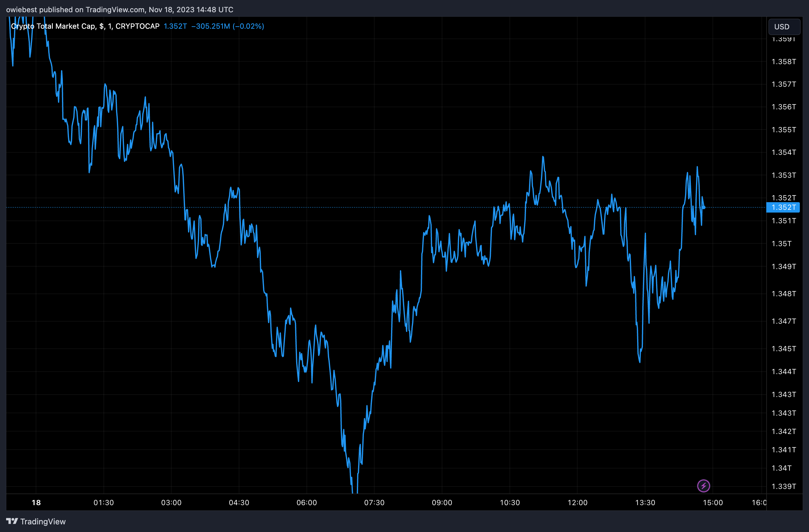Image resolution: width=809 pixels, height=532 pixels.
Task: Click the 1.339T price scale label
Action: click(783, 486)
